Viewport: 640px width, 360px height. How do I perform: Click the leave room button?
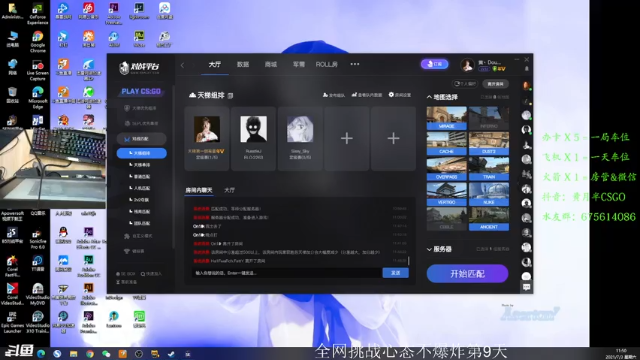coord(495,84)
